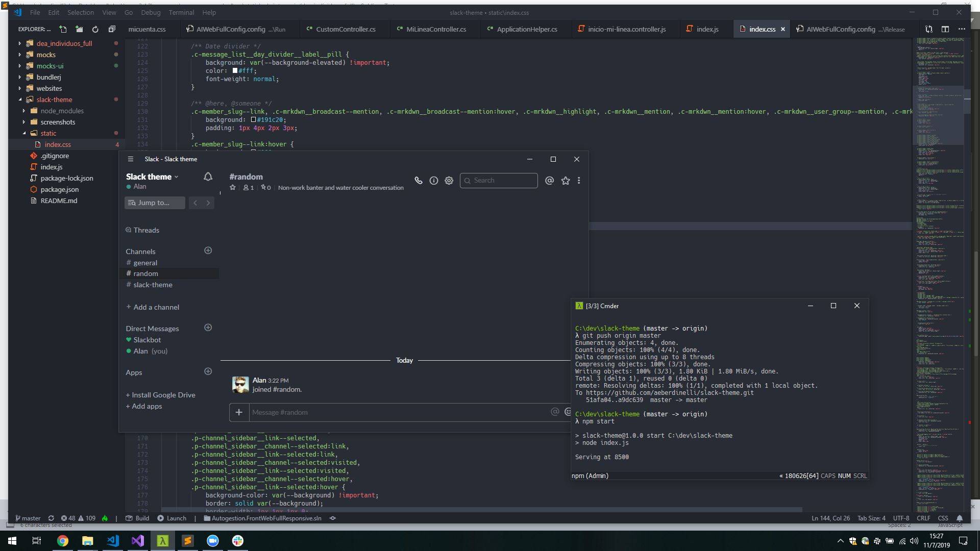Open Slack theme workspace dropdown
980x551 pixels.
click(x=152, y=177)
